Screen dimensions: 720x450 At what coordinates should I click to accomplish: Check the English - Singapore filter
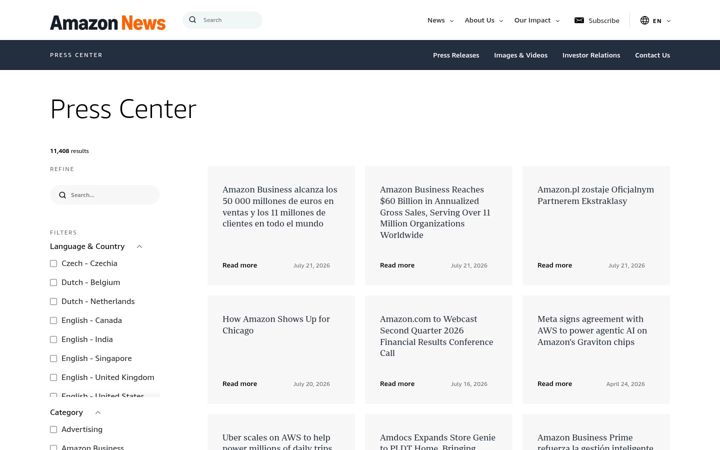(x=53, y=358)
